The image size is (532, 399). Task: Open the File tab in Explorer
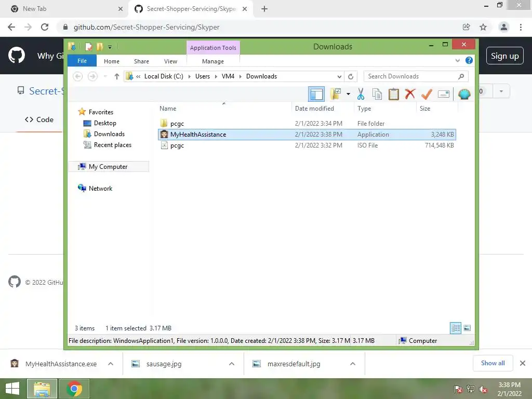(82, 61)
